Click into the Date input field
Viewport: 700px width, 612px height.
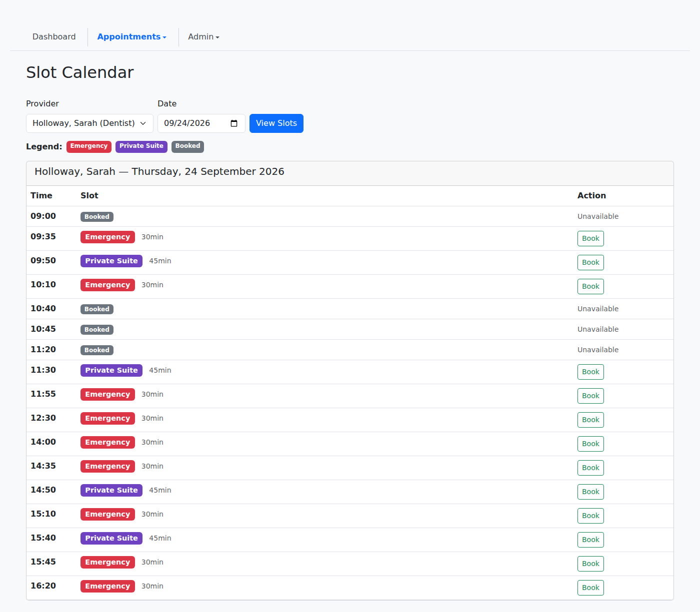click(201, 123)
